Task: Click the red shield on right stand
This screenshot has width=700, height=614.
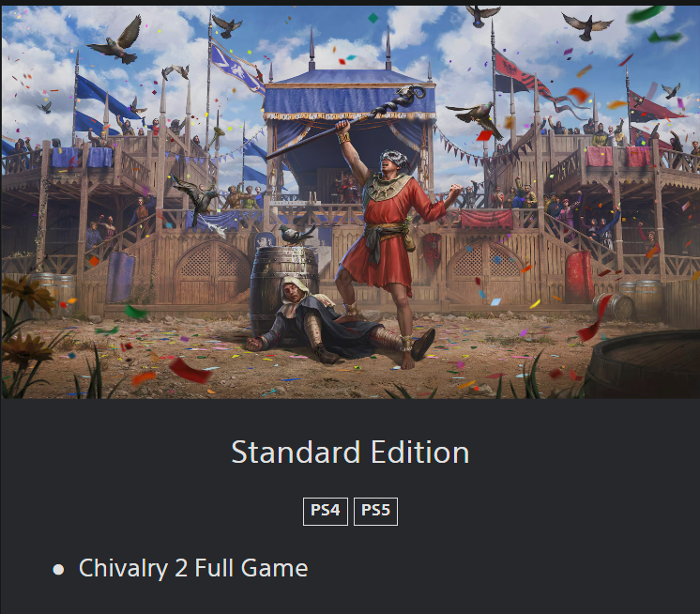Action: 579,277
